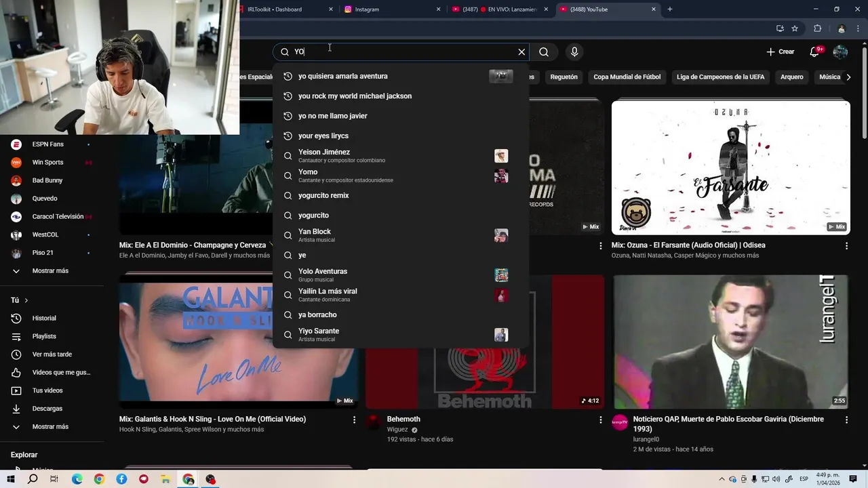This screenshot has width=868, height=488.
Task: Open the notifications bell
Action: tap(815, 52)
